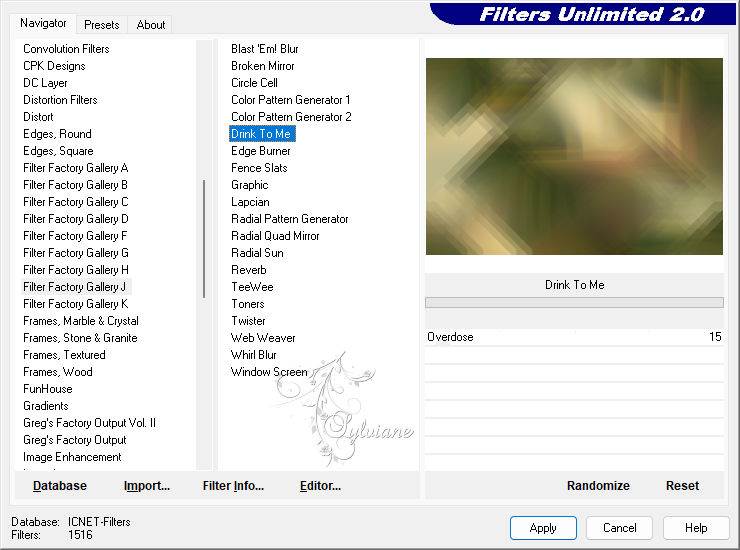
Task: Choose the Web Weaver filter
Action: [x=263, y=338]
